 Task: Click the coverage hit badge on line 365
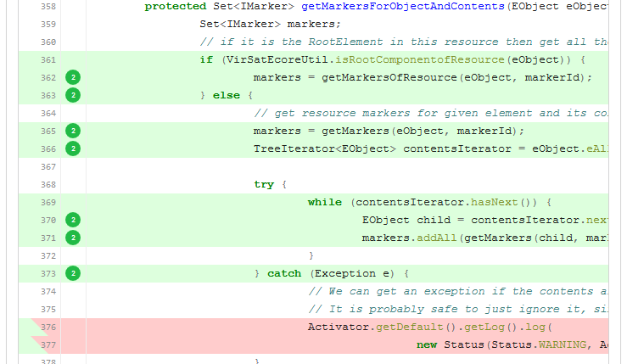tap(73, 131)
